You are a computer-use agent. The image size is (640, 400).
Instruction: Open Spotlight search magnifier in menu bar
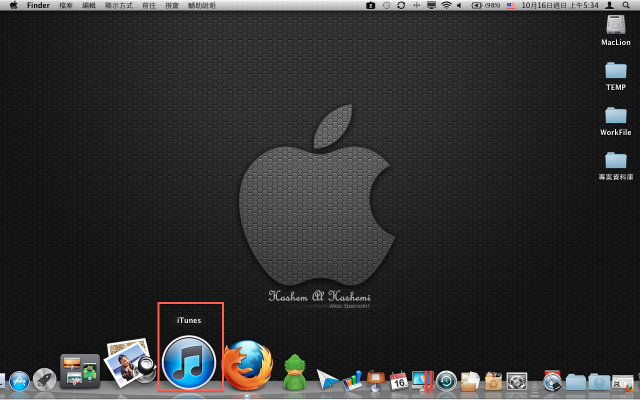click(626, 5)
